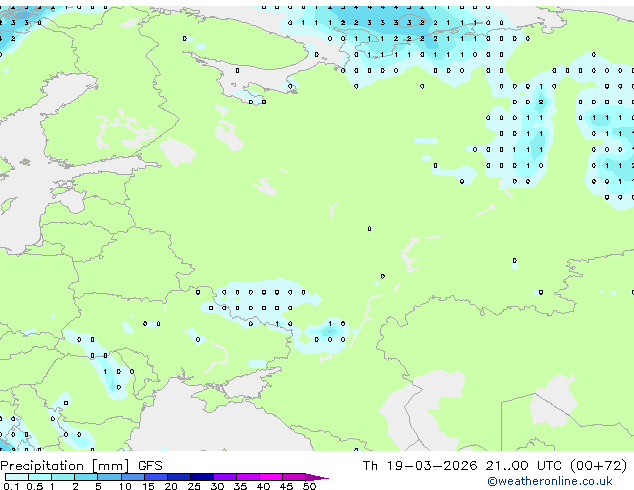Click the '25' legend label

click(x=194, y=486)
